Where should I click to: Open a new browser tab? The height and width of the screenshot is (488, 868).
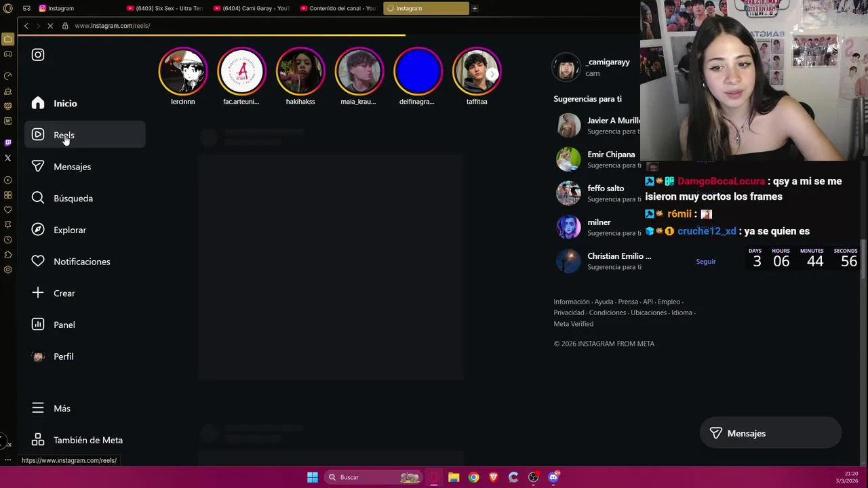[x=475, y=8]
